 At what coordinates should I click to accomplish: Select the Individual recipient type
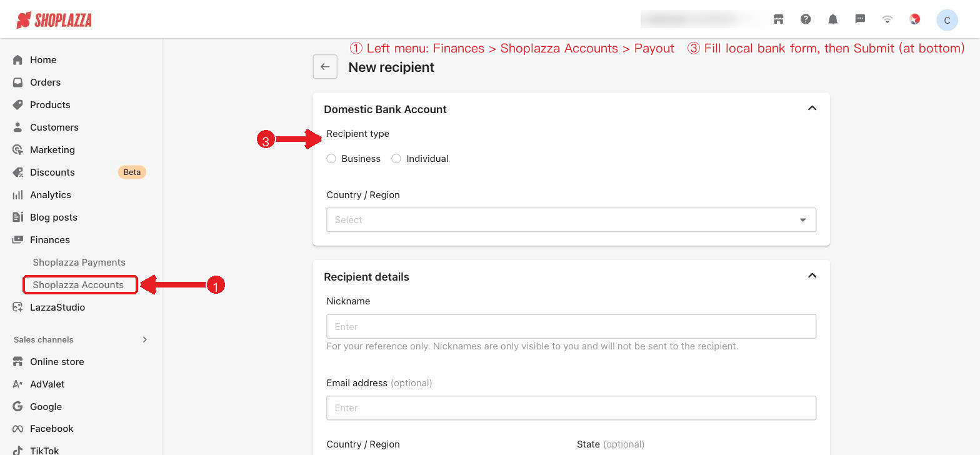[420, 159]
